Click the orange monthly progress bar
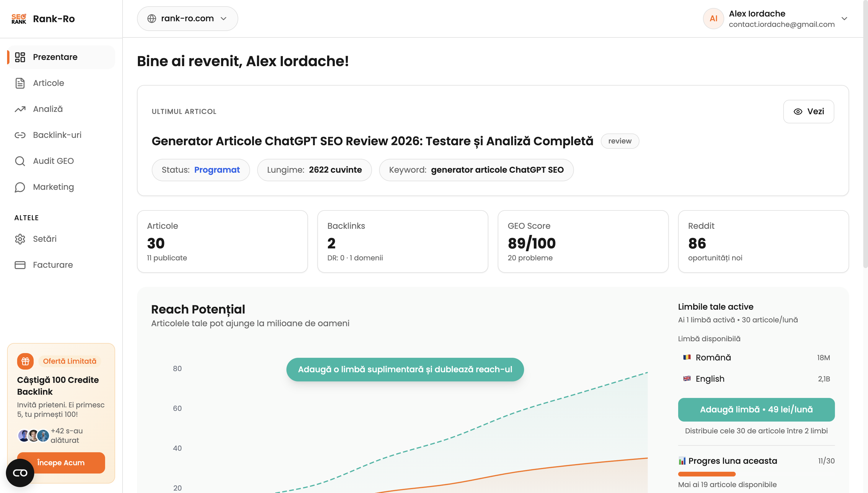Image resolution: width=868 pixels, height=493 pixels. tap(707, 474)
